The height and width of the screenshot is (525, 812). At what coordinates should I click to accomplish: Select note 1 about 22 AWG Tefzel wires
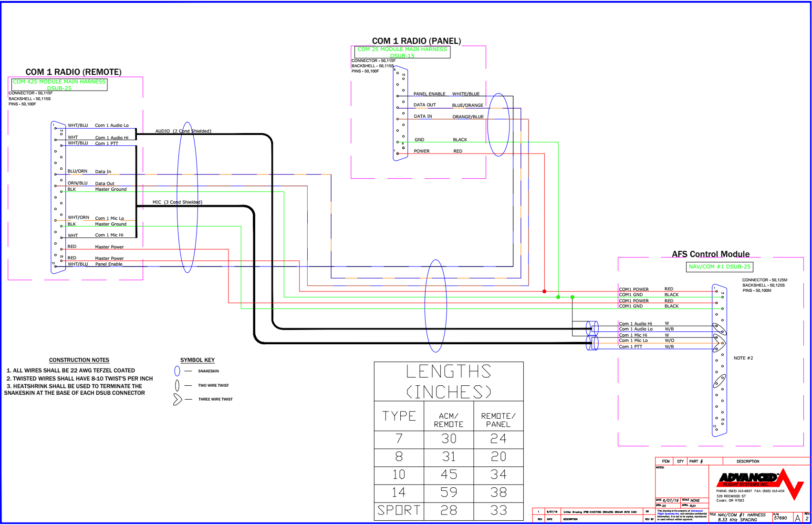point(71,371)
